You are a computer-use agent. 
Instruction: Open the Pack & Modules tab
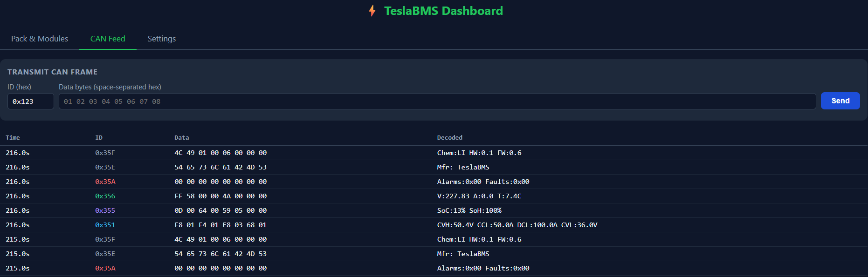(40, 39)
